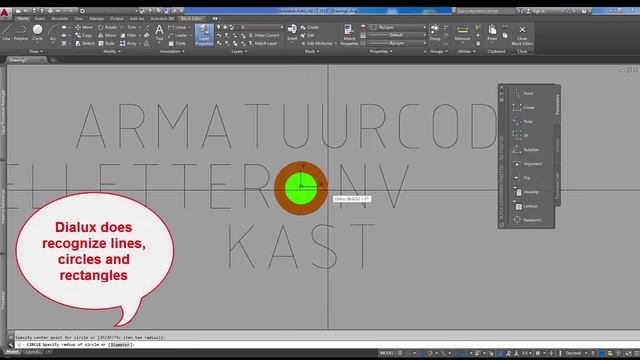Open the ByLayer color dropdown

[x=397, y=27]
